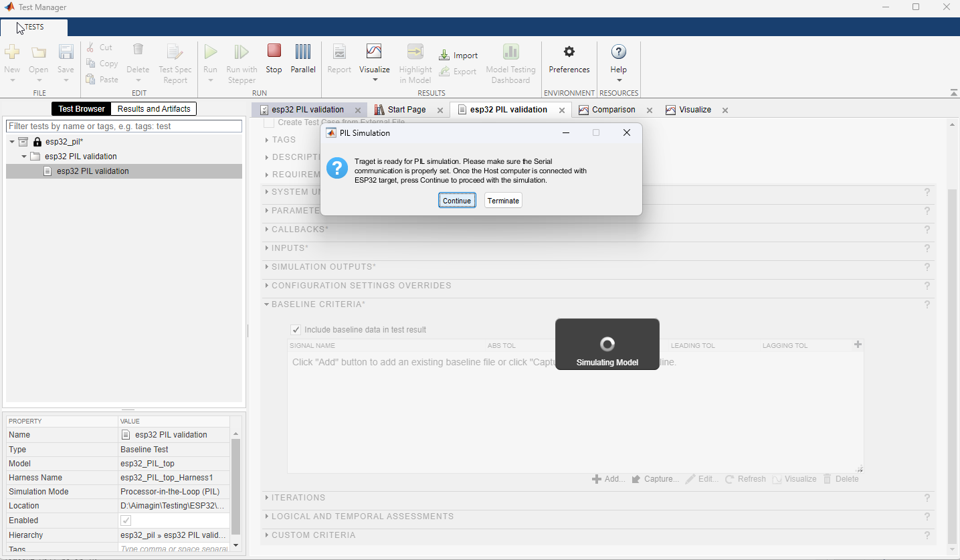Collapse the esp32_pil* tree node
The width and height of the screenshot is (960, 560).
tap(12, 142)
